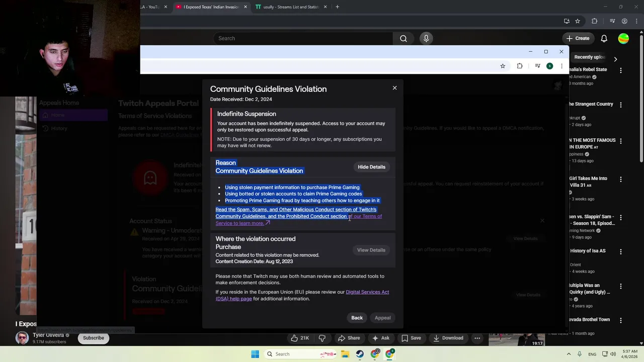Close the 'usully - Streams List' tab
644x362 pixels.
[325, 7]
